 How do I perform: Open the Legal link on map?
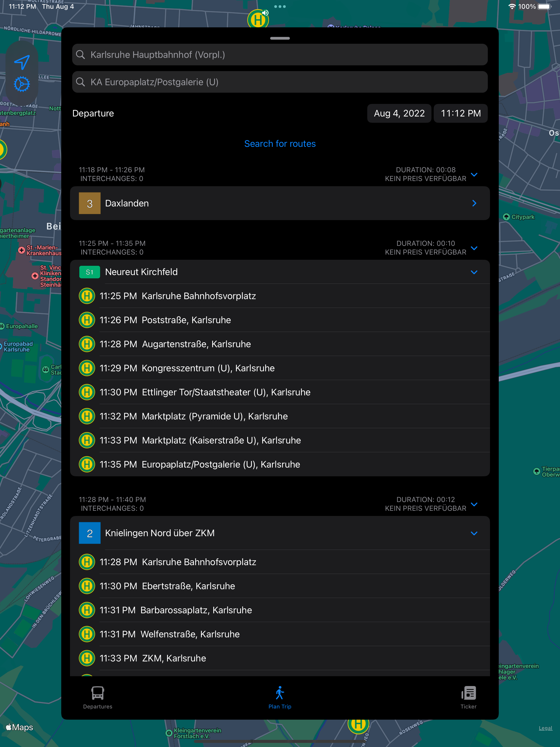coord(546,728)
